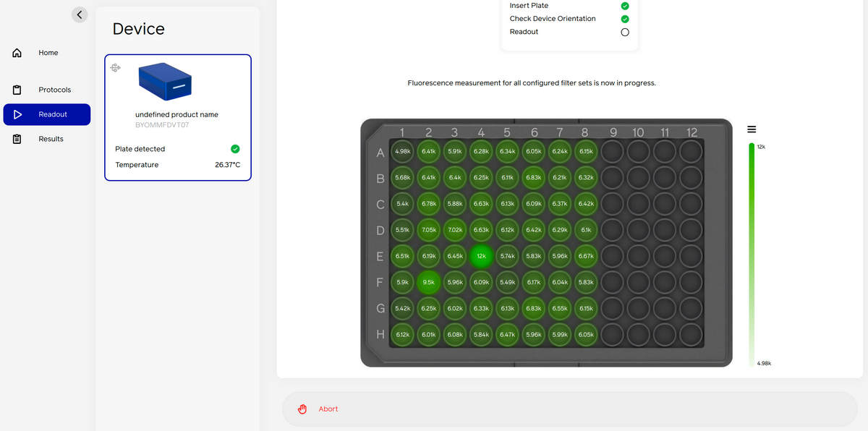This screenshot has width=868, height=431.
Task: Select the blue device thumbnail
Action: click(x=165, y=81)
